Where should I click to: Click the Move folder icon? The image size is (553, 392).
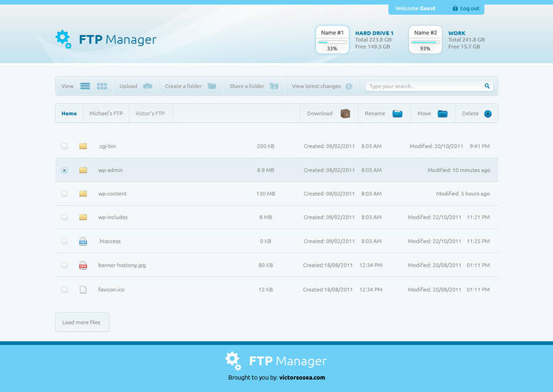442,114
